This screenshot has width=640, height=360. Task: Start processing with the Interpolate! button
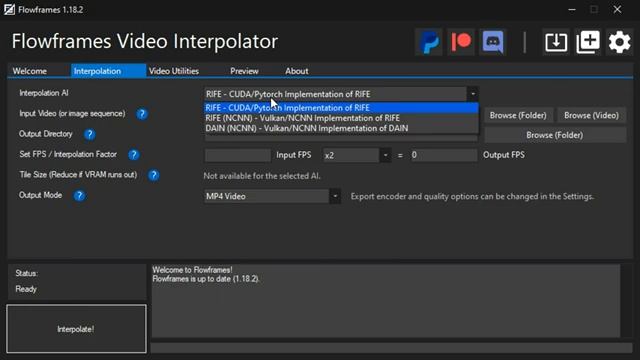[76, 329]
